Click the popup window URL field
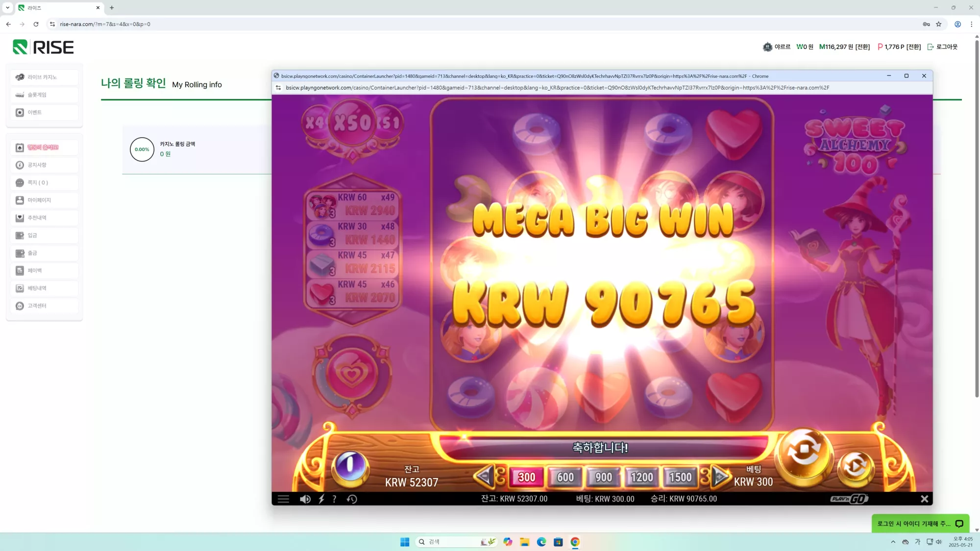980x551 pixels. click(x=558, y=88)
